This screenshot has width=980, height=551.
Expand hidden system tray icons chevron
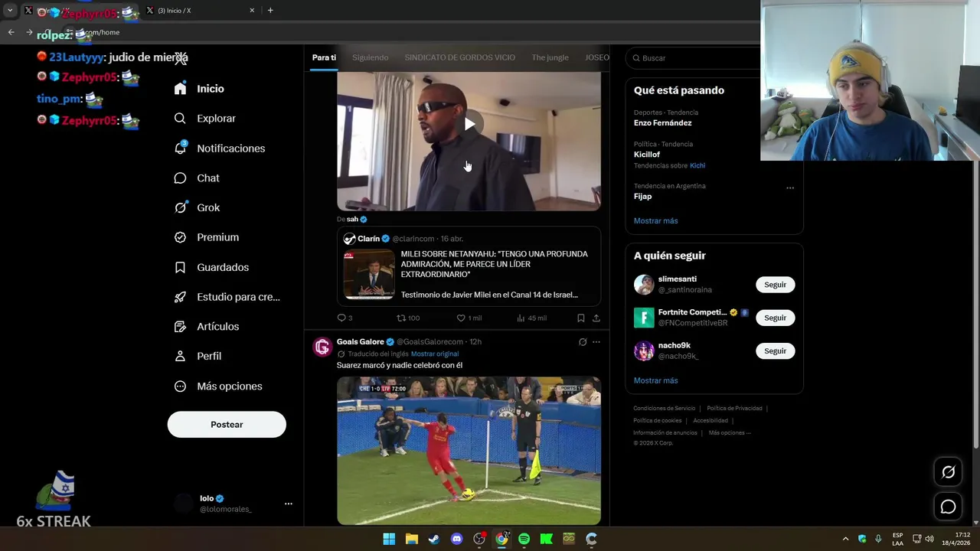coord(845,539)
